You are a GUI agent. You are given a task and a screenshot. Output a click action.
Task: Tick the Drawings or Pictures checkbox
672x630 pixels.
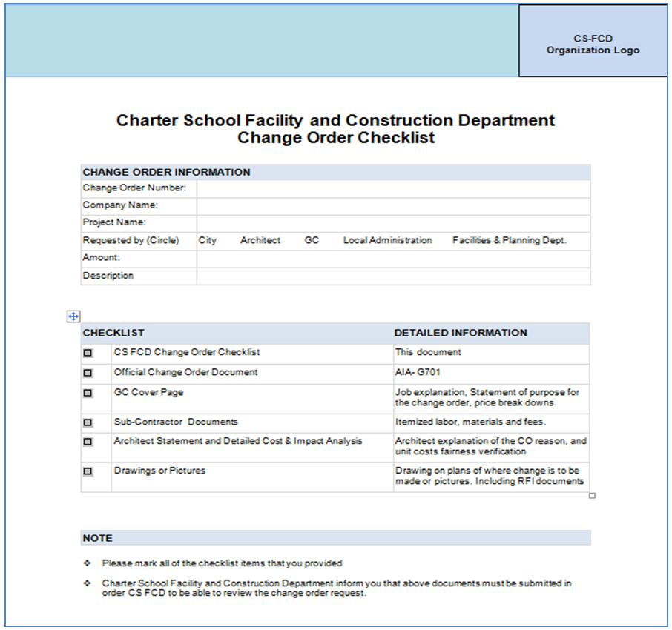click(x=88, y=471)
